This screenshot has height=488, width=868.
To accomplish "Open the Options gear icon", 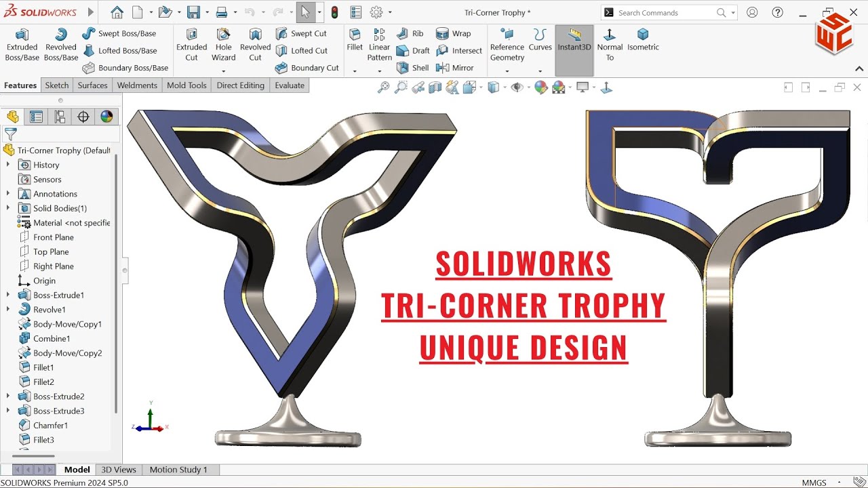I will coord(376,12).
